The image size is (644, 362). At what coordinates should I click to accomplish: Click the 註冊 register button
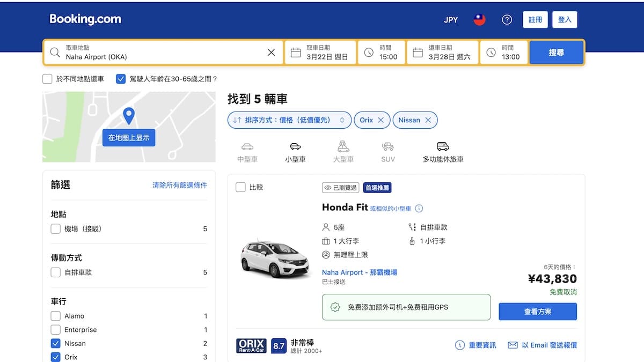[535, 20]
